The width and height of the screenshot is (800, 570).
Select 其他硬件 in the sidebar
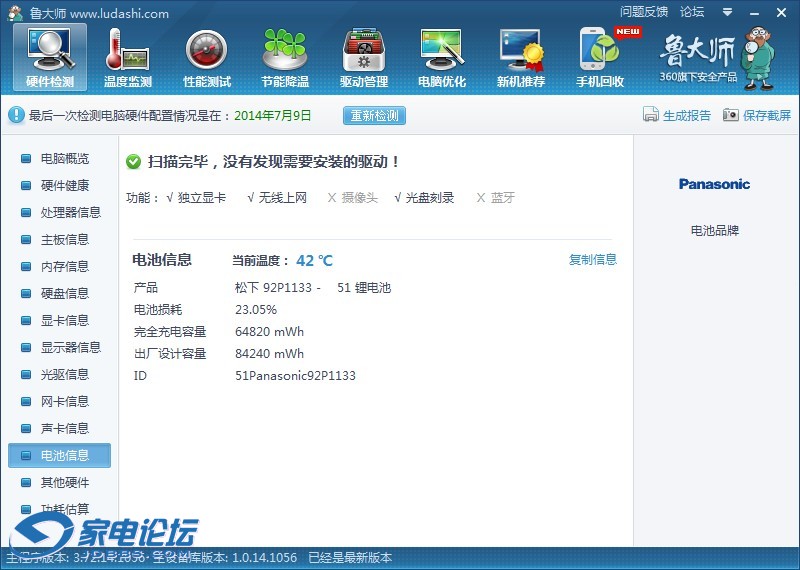[x=64, y=483]
